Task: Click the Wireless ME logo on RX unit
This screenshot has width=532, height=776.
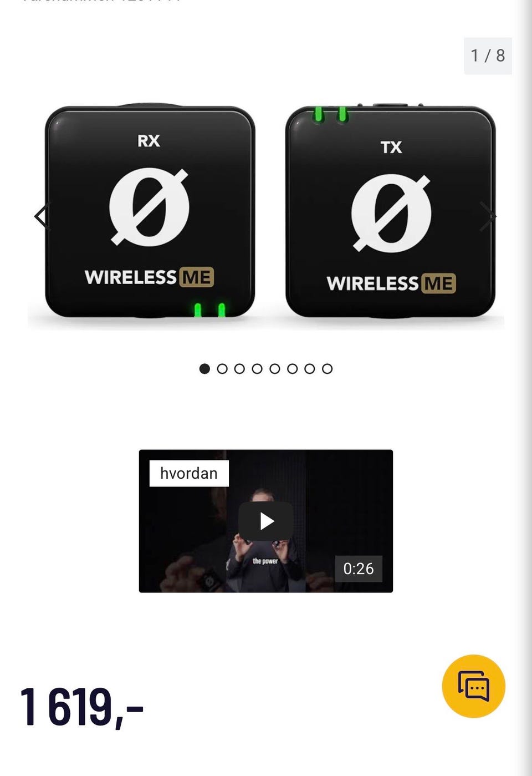Action: (149, 277)
